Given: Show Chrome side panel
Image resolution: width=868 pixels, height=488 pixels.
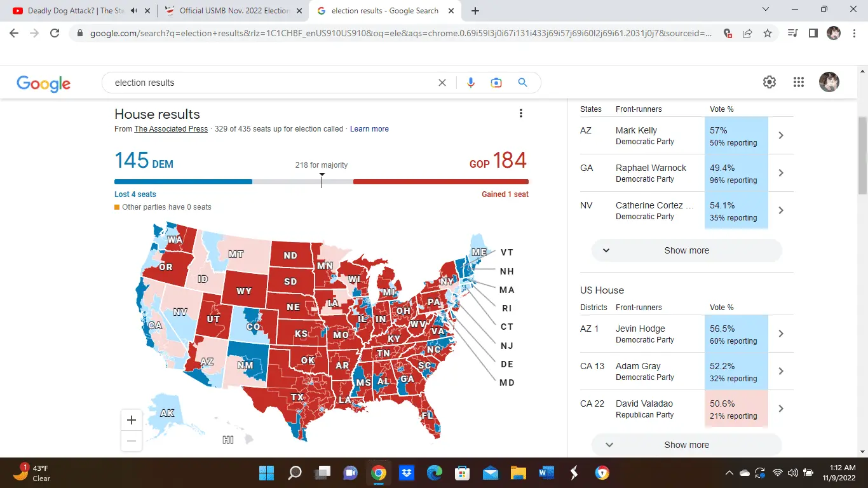Looking at the screenshot, I should click(813, 34).
